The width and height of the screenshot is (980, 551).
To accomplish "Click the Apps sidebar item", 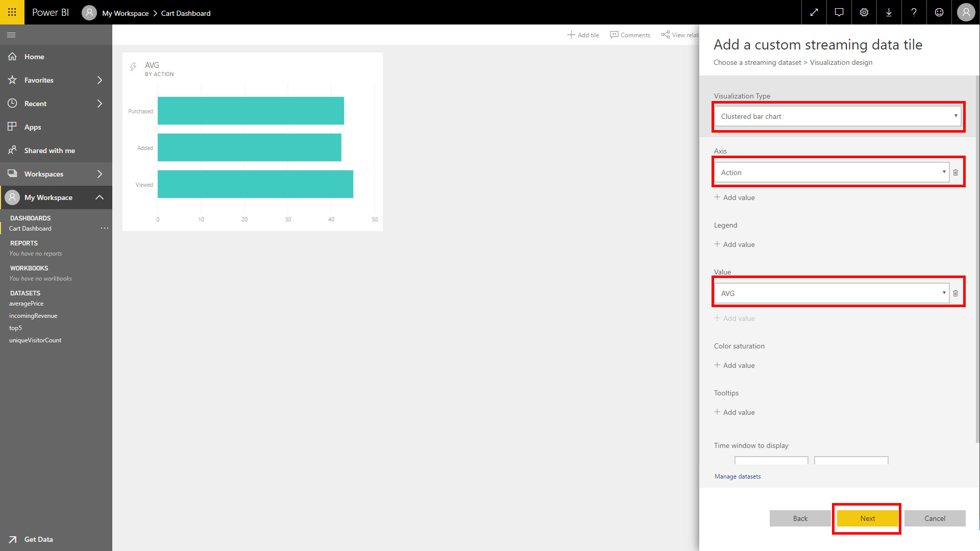I will 32,127.
